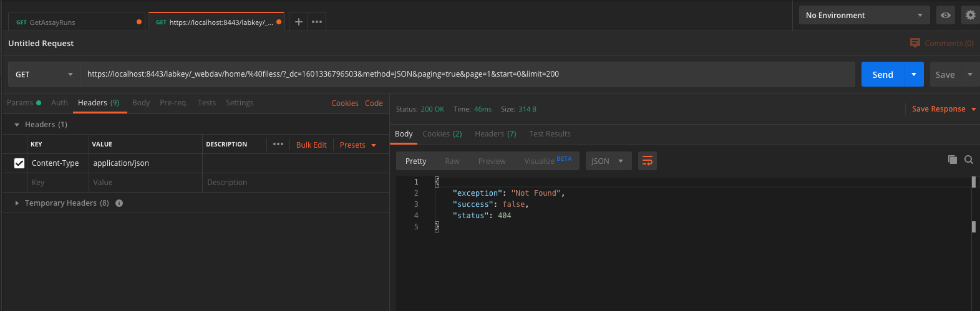Click the "Not Found" value in the response

536,193
